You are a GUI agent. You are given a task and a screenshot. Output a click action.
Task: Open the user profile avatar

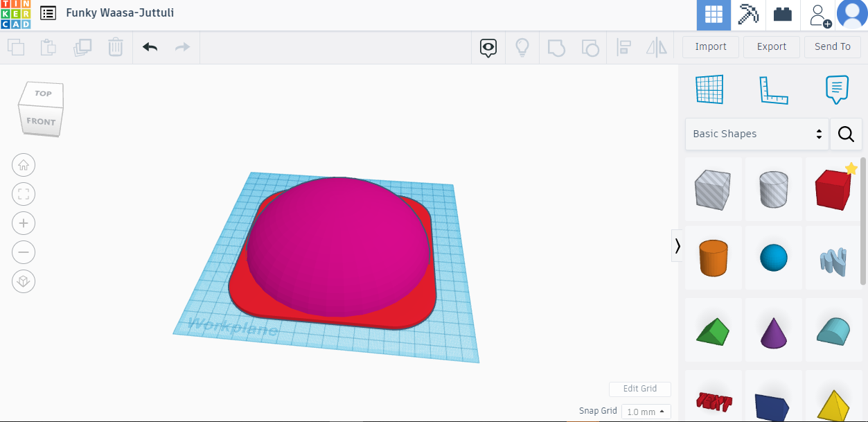(x=852, y=14)
